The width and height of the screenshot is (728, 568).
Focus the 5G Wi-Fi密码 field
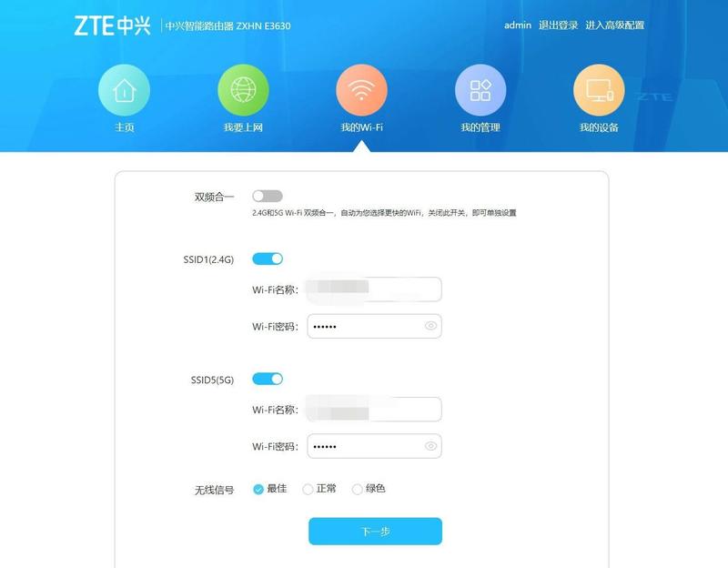click(x=374, y=446)
